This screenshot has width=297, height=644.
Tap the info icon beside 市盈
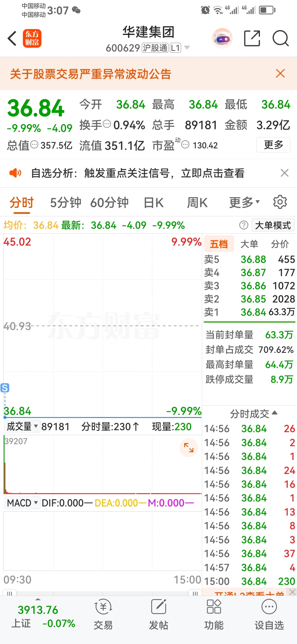(x=185, y=144)
